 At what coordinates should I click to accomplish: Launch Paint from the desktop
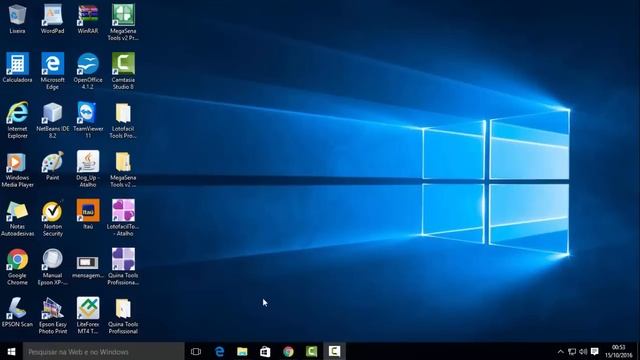(52, 162)
